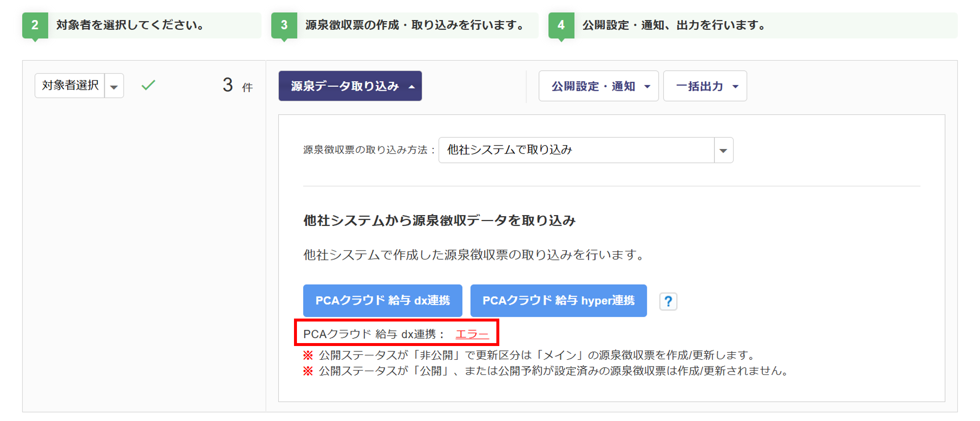Click step 2 対象者を選択してください header

(x=142, y=25)
